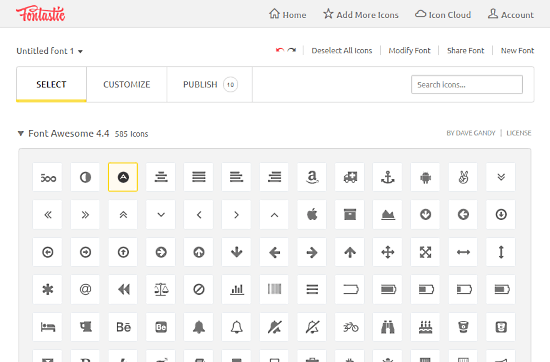550x362 pixels.
Task: Select the four-way move arrows icon
Action: pyautogui.click(x=388, y=252)
